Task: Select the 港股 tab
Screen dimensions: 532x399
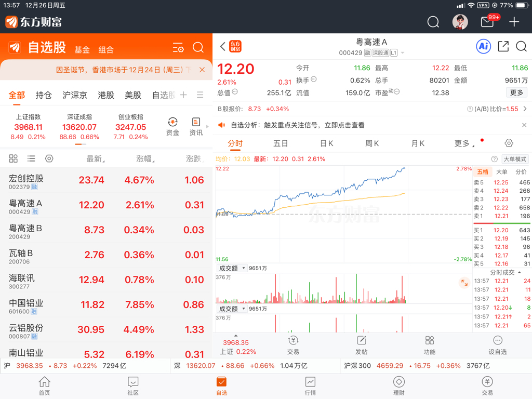Action: 106,95
